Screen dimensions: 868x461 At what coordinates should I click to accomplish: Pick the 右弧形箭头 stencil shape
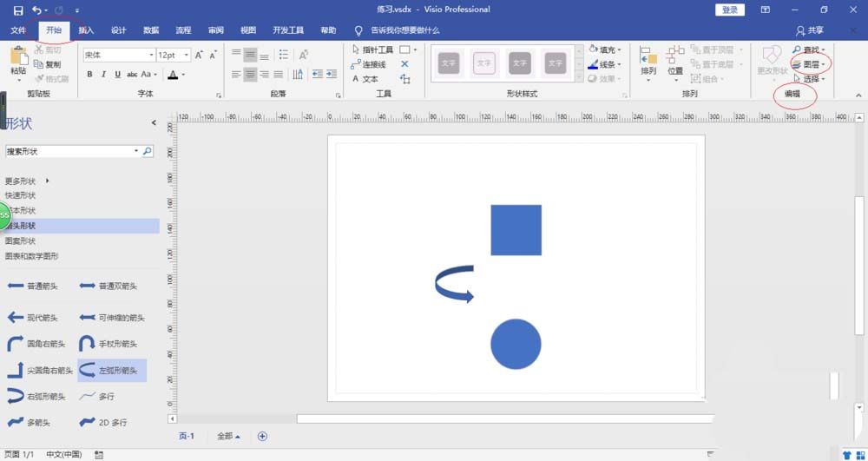(36, 396)
